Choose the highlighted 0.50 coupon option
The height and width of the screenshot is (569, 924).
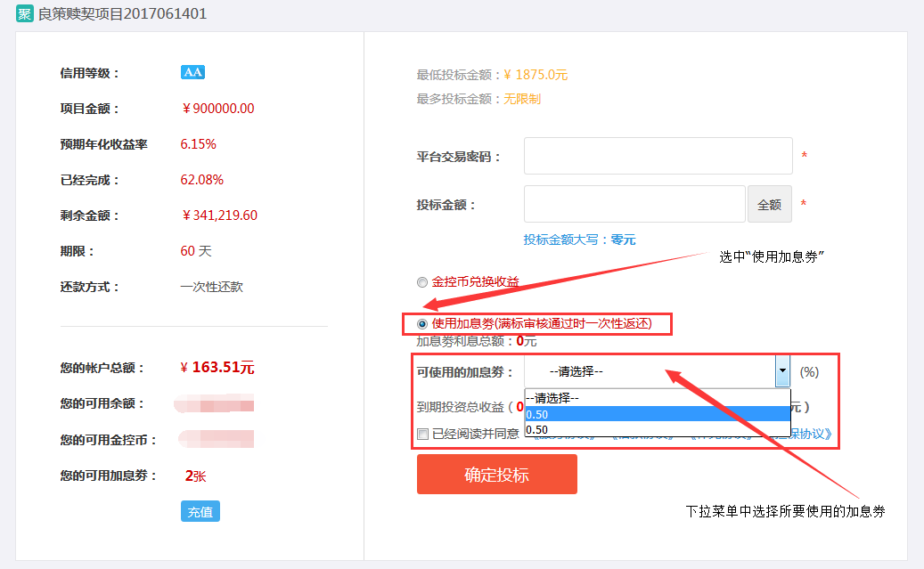(x=658, y=414)
